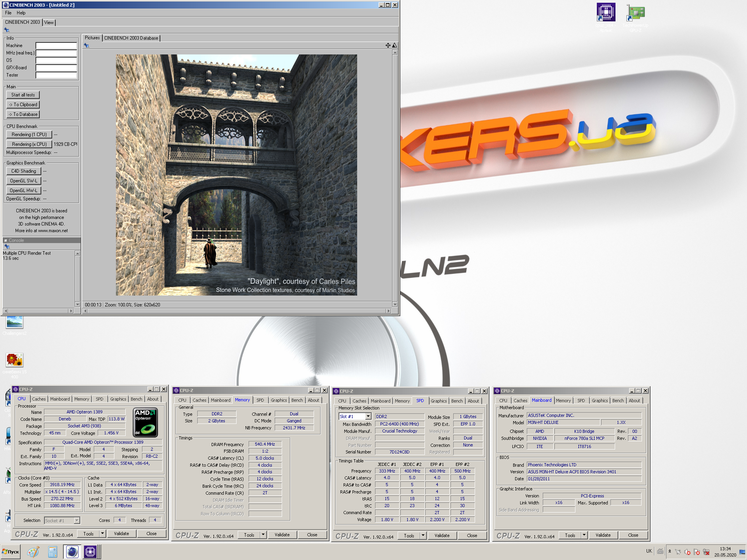Click the picture panel horizontal scrollbar right arrow

(x=388, y=311)
